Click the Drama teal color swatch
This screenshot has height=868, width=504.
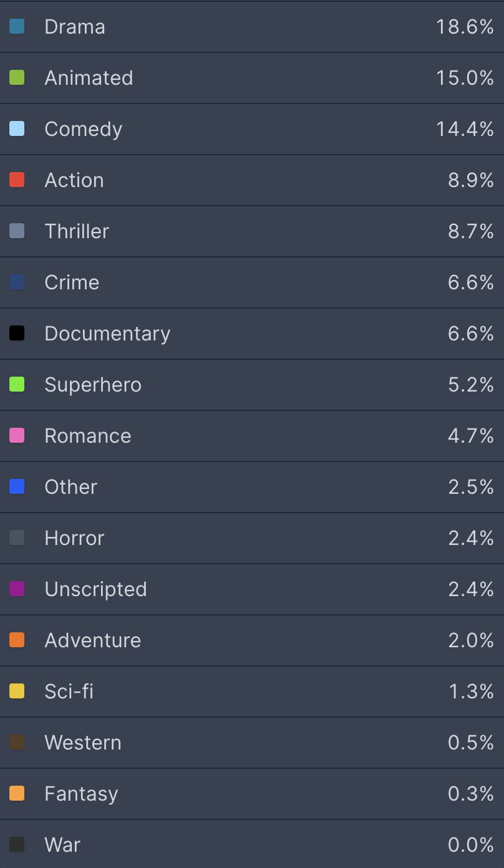click(17, 27)
